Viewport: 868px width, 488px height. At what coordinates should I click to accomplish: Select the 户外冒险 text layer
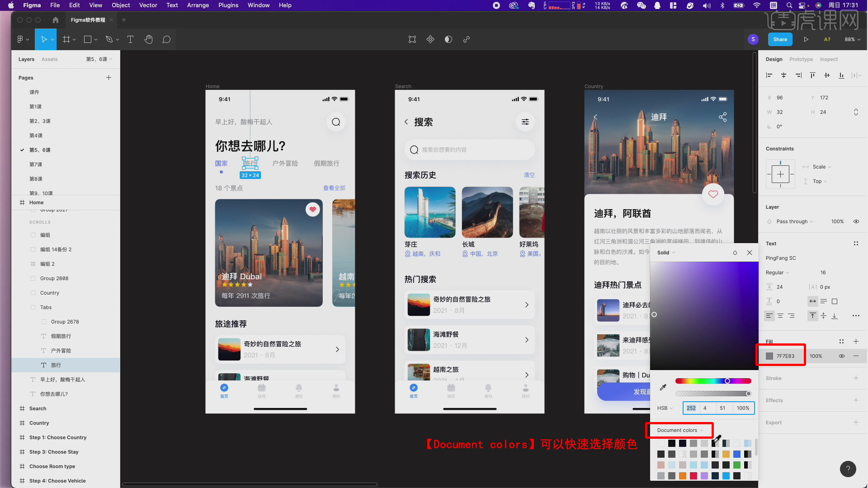[x=61, y=351]
